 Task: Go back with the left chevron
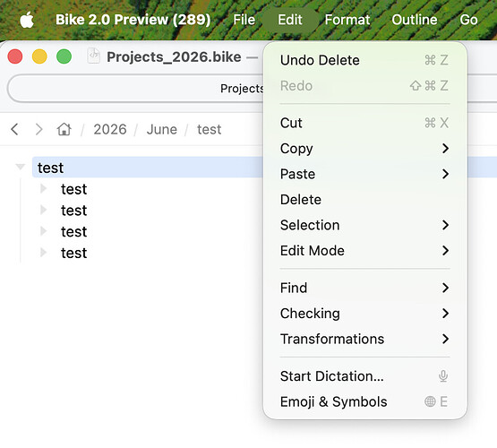[x=14, y=129]
